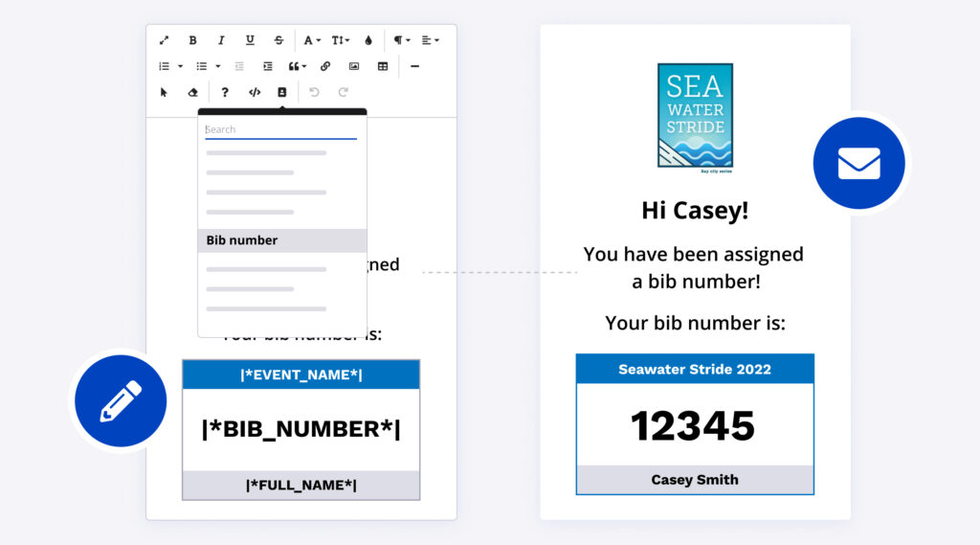Click the merge tags contact icon
Viewport: 980px width, 545px height.
tap(281, 93)
